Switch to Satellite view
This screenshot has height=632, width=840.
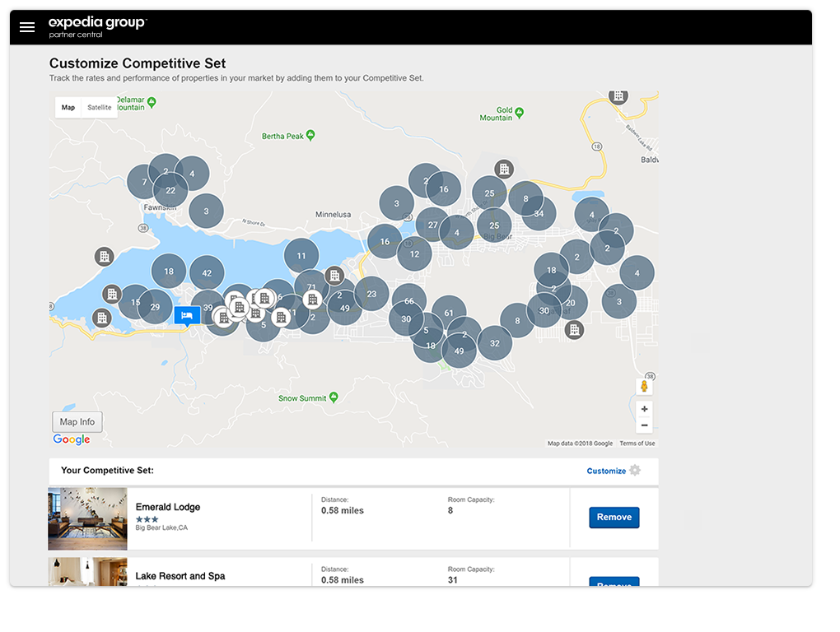pyautogui.click(x=99, y=108)
